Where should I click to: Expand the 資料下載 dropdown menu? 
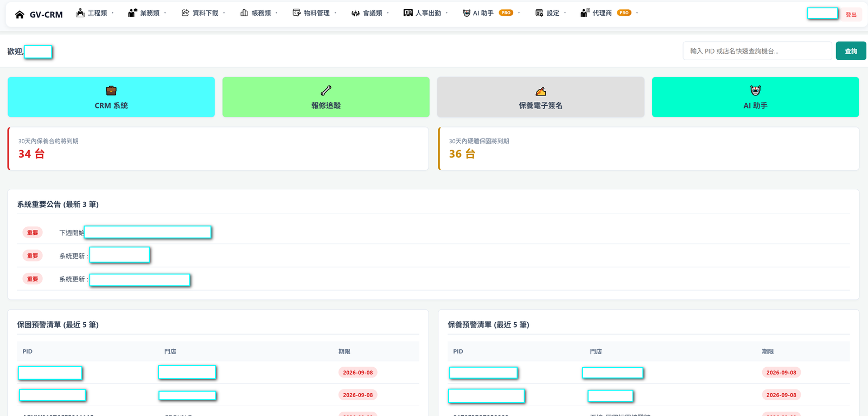203,13
